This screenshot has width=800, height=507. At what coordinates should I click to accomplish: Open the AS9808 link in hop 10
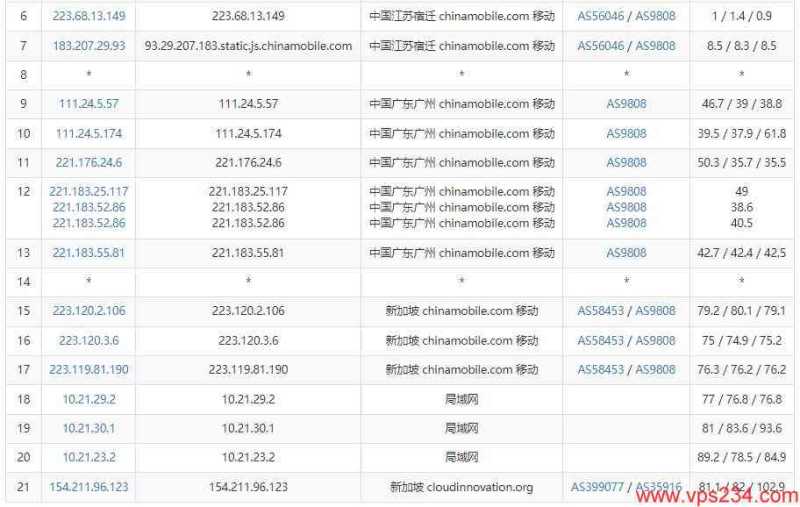(x=626, y=133)
